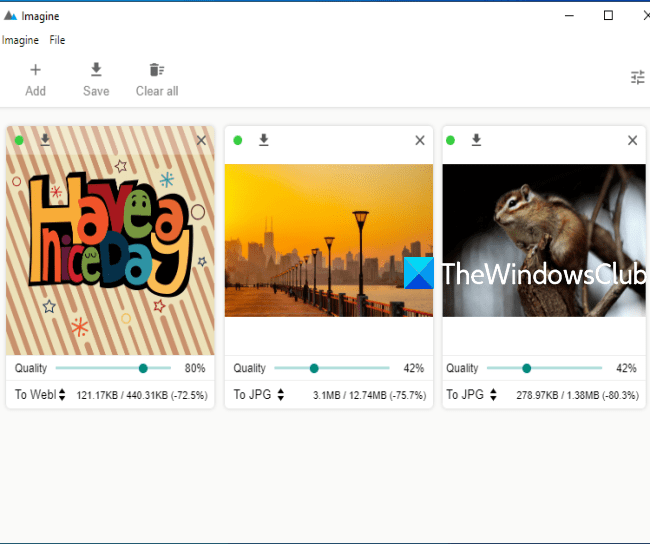Click the 80% quality value
This screenshot has height=544, width=650.
click(195, 368)
